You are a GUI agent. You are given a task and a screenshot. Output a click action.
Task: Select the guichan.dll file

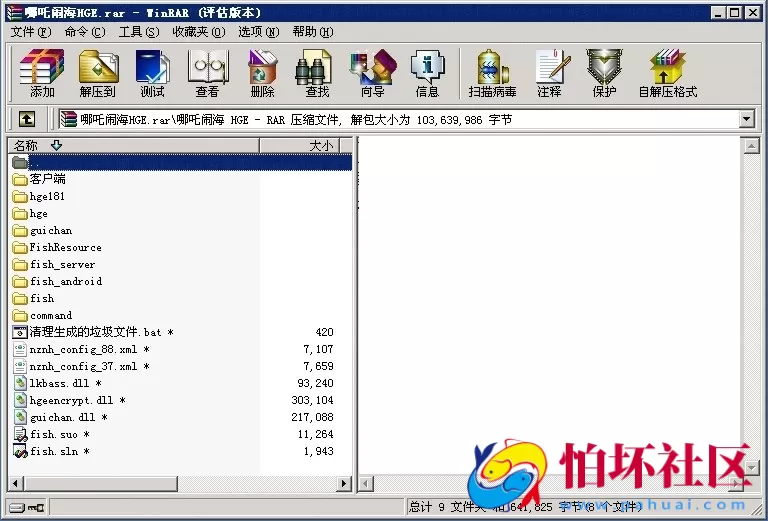(60, 417)
